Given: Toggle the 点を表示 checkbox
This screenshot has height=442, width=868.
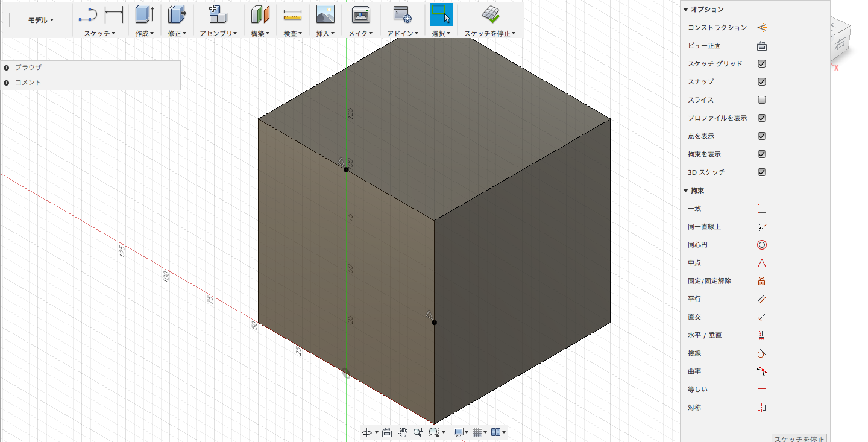Looking at the screenshot, I should point(762,136).
